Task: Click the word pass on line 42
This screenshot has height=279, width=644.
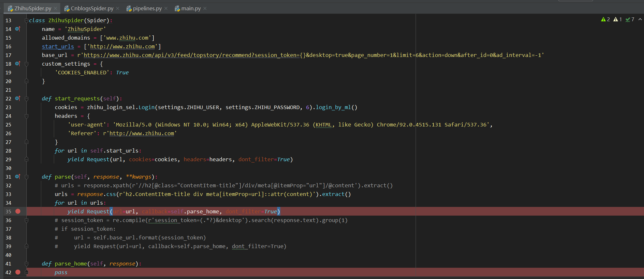Action: pyautogui.click(x=61, y=272)
